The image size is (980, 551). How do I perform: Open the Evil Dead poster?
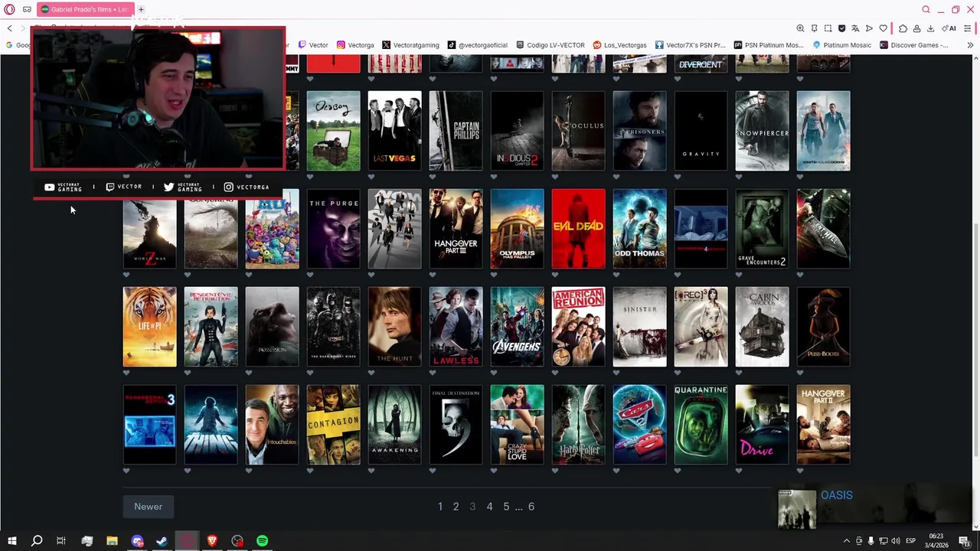tap(579, 229)
